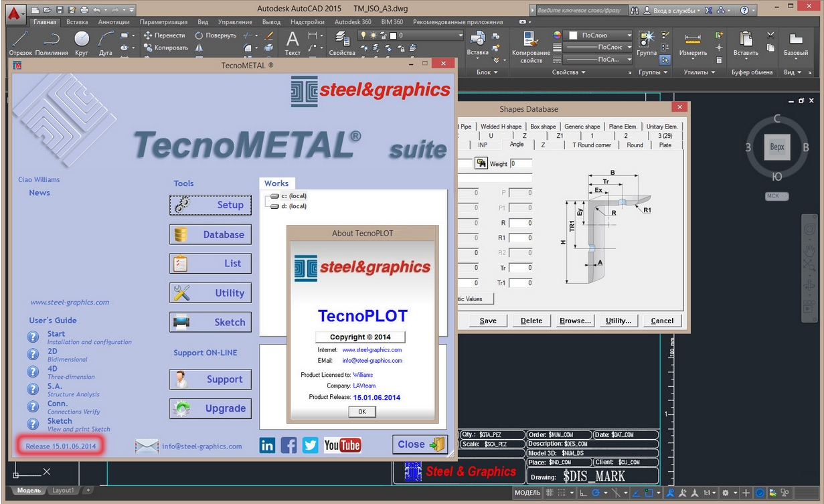Switch to the Аннотации ribbon tab
The height and width of the screenshot is (504, 824).
pos(113,22)
